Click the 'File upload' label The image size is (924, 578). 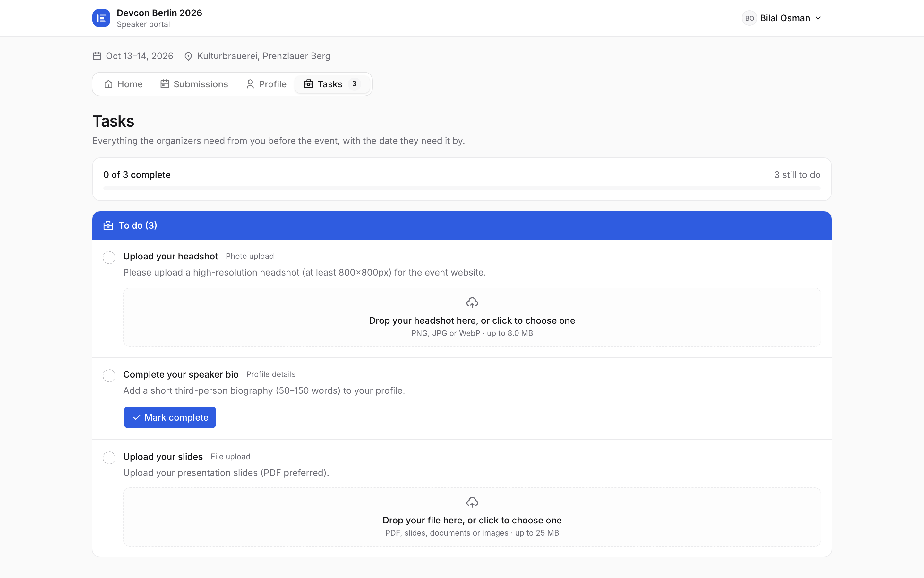coord(230,456)
